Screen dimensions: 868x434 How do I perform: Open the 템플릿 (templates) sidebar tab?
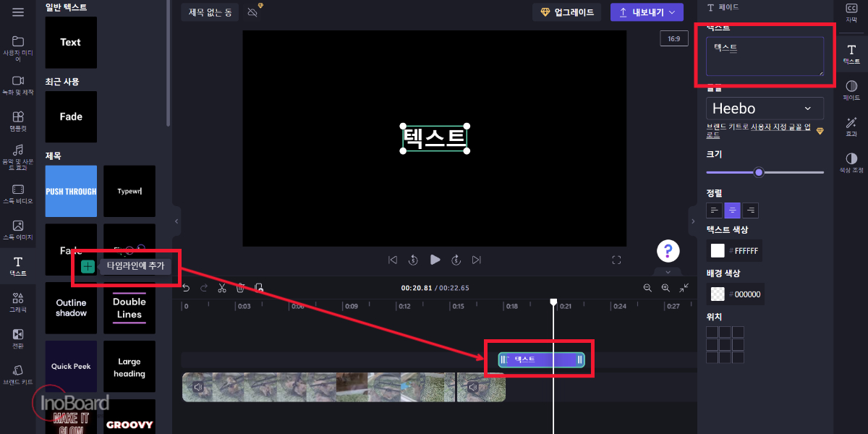click(x=18, y=121)
